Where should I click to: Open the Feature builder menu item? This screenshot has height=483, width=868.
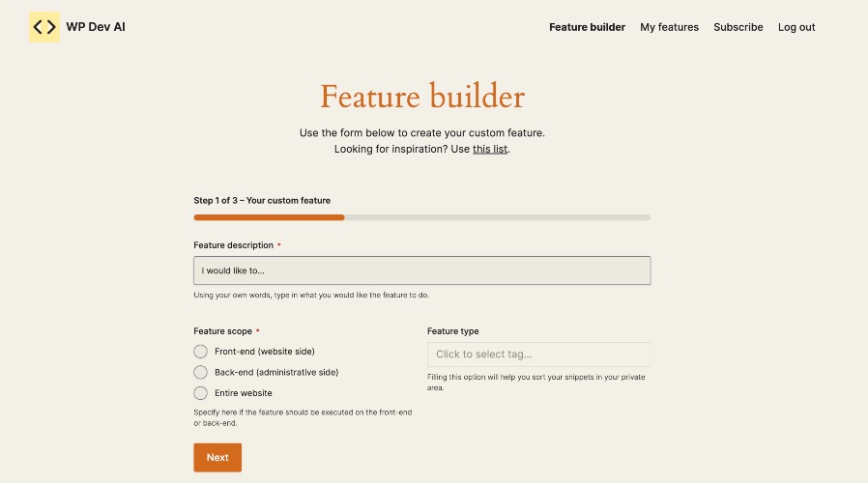tap(587, 27)
